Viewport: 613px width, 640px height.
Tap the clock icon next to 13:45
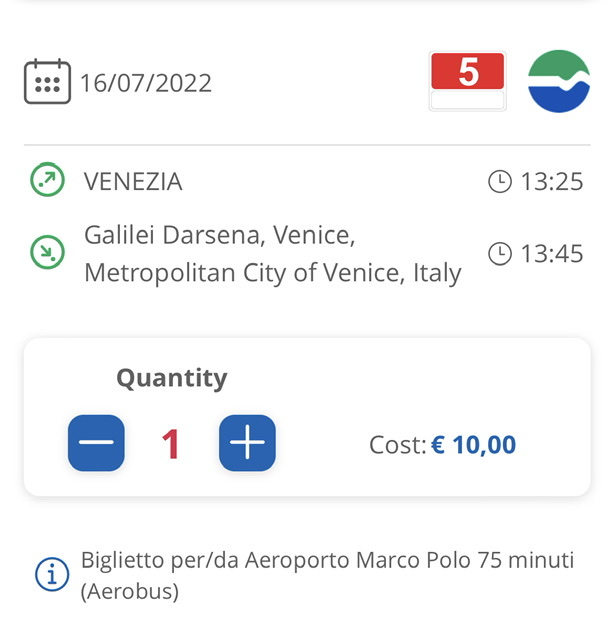click(x=500, y=253)
